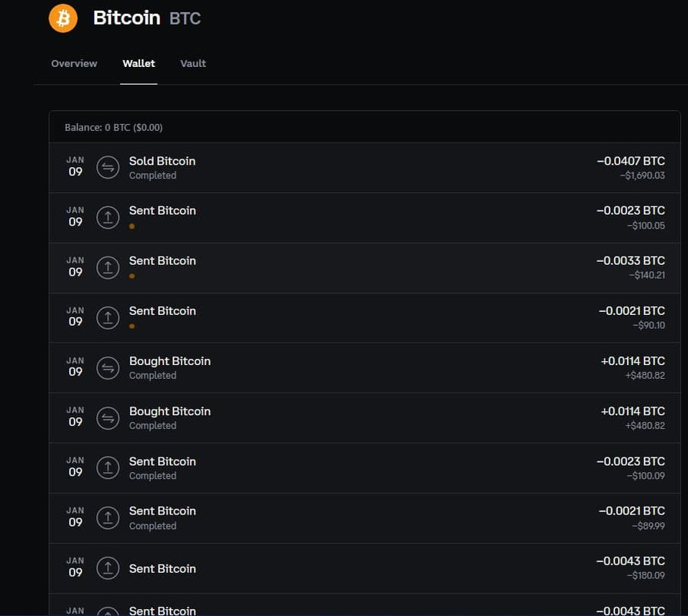This screenshot has height=616, width=688.
Task: Click pending orange dot on -$140.21 row
Action: coord(132,276)
